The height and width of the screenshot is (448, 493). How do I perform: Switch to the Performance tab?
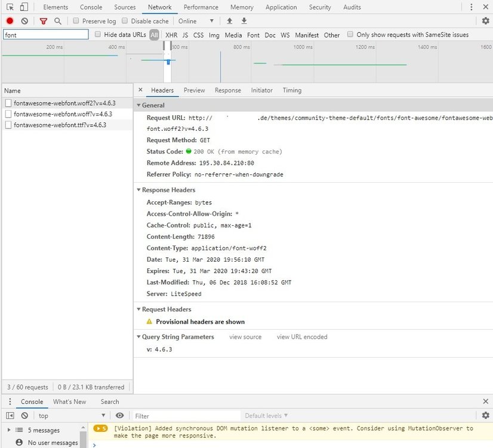click(x=201, y=7)
